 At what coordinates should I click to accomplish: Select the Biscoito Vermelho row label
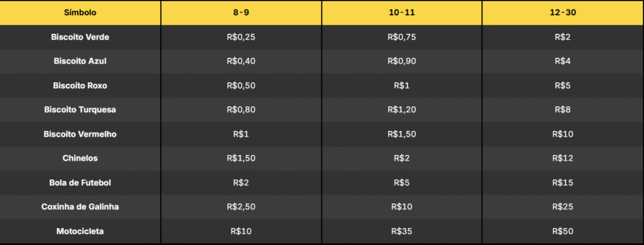click(x=80, y=134)
